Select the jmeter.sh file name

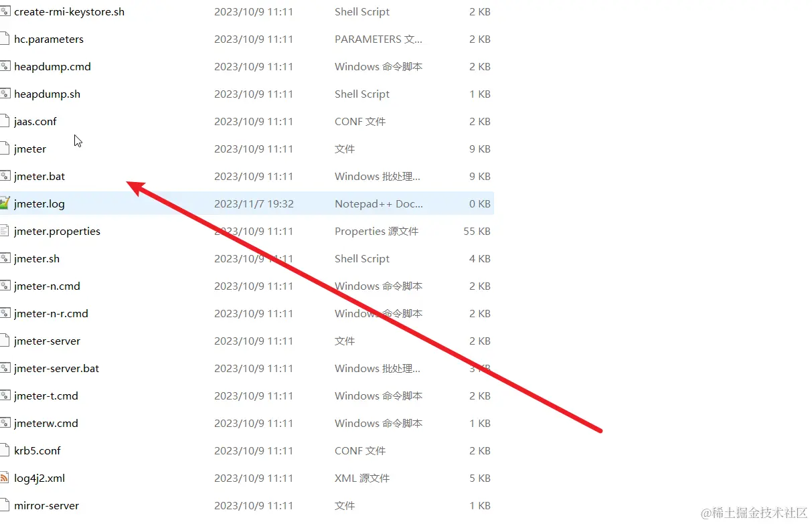point(37,259)
